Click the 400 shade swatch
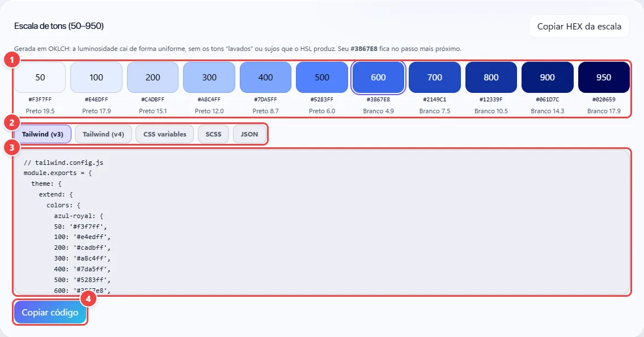 [265, 77]
